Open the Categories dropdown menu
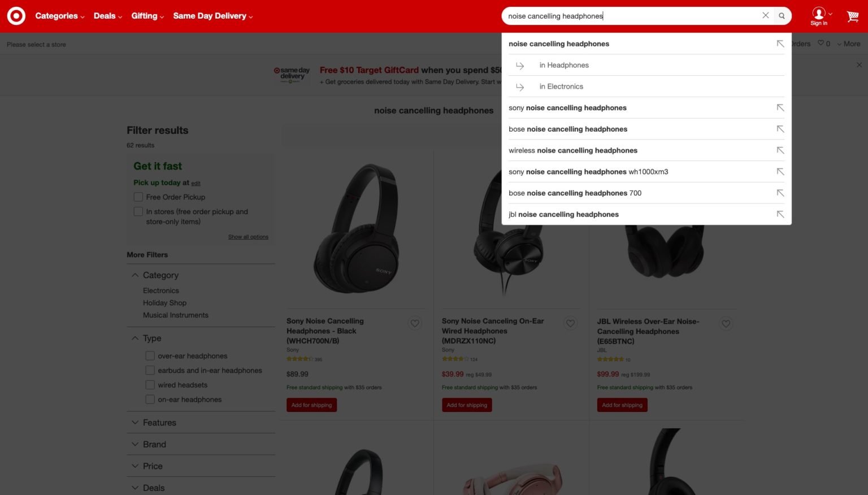868x495 pixels. point(60,16)
